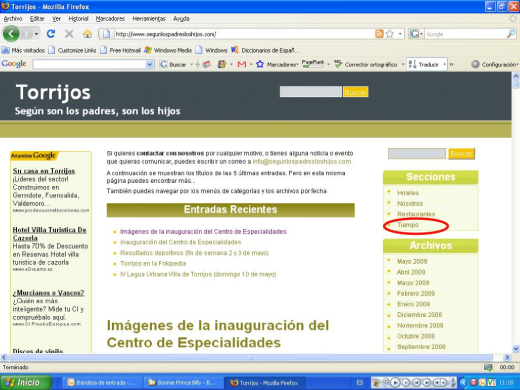Click the Google toolbar Buscar button
Screen dimensions: 520x390
(x=173, y=64)
